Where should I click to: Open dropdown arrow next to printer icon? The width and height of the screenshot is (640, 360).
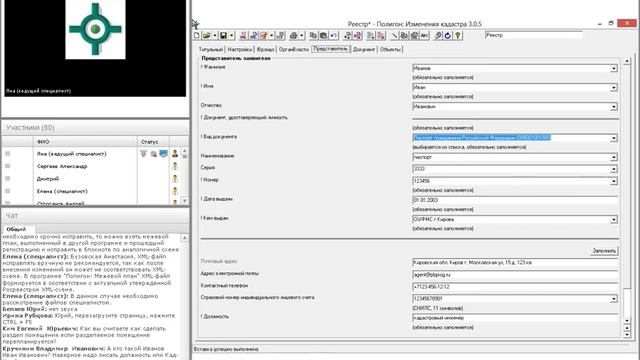pos(302,36)
